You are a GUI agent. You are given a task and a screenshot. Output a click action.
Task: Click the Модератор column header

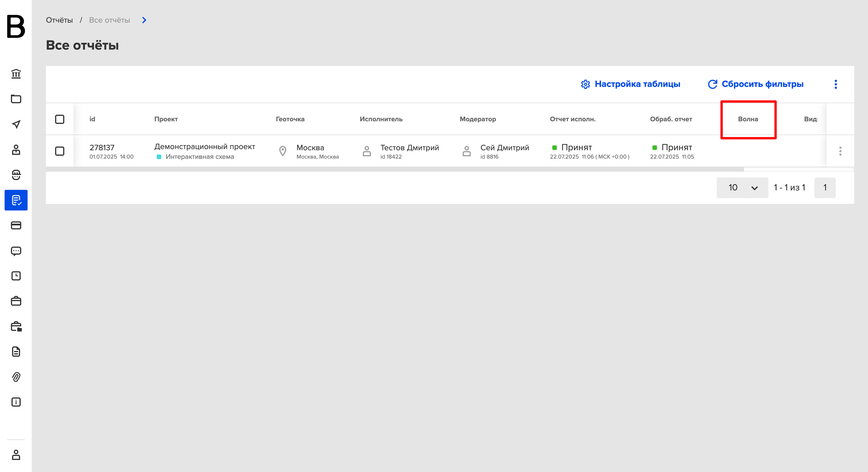(x=478, y=119)
